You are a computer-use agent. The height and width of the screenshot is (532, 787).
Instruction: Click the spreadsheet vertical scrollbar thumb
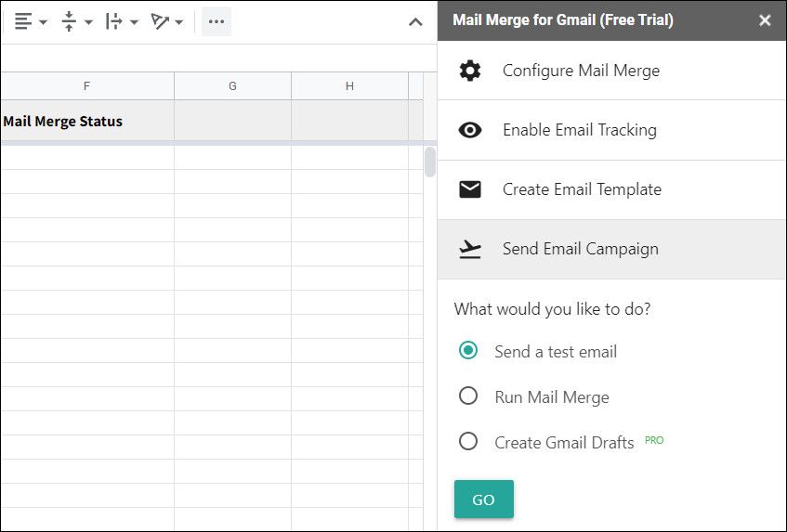429,162
